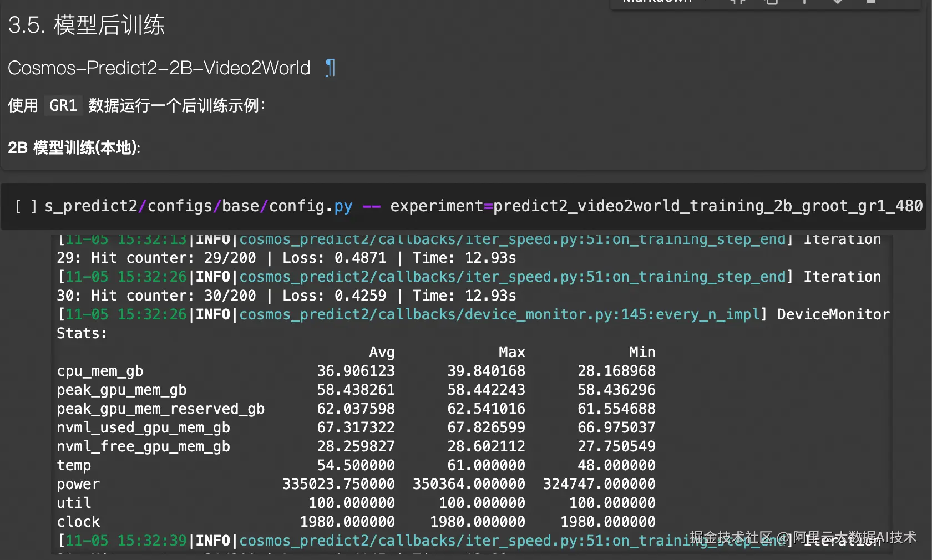
Task: Click the '30: Hit counter: 30/200' text
Action: click(156, 296)
